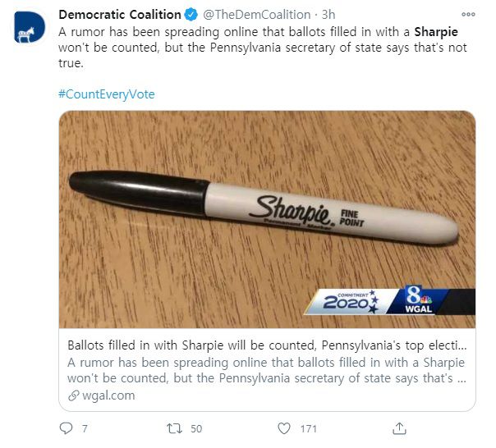Click the like count of 171
The image size is (496, 448).
(x=309, y=427)
